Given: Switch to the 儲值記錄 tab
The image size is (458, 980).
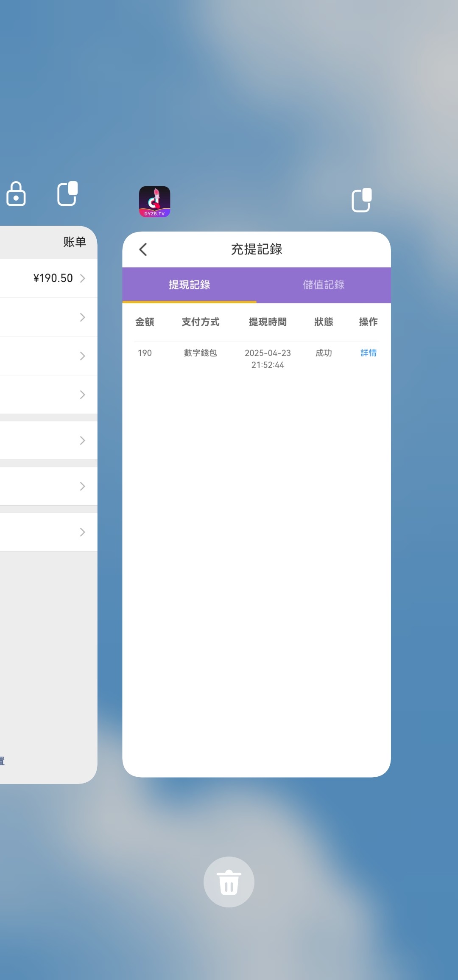Looking at the screenshot, I should point(324,285).
